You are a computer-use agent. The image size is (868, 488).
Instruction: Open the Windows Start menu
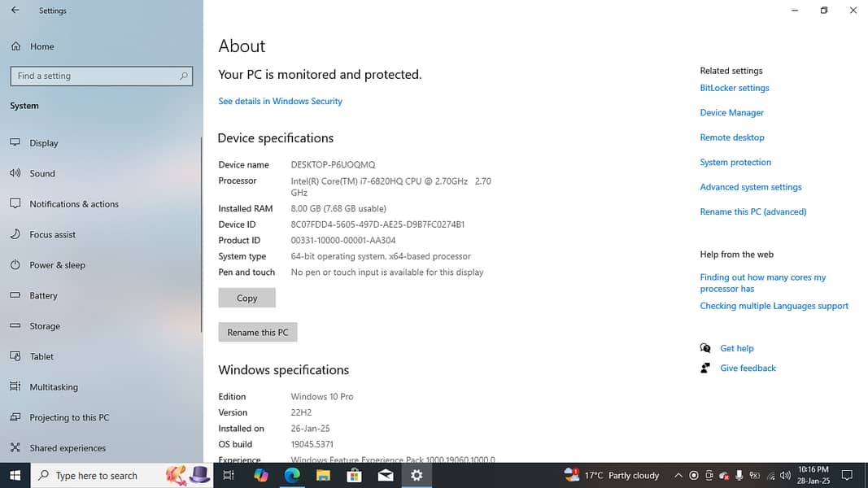pyautogui.click(x=15, y=475)
